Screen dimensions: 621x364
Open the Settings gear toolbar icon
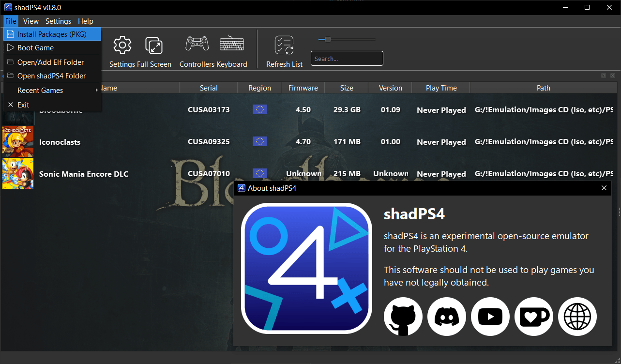pyautogui.click(x=122, y=45)
